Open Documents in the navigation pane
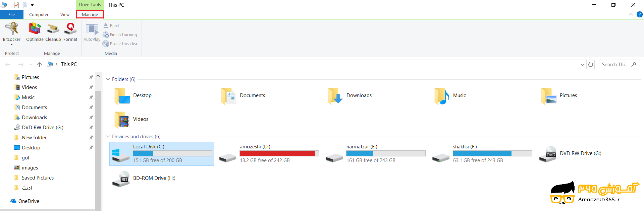Image resolution: width=644 pixels, height=211 pixels. point(34,108)
